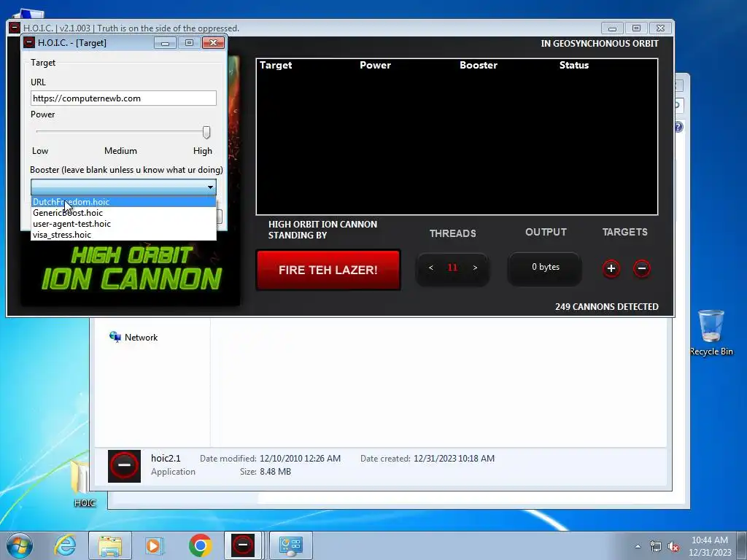
Task: Close the main H.O.I.C. window
Action: (x=660, y=28)
